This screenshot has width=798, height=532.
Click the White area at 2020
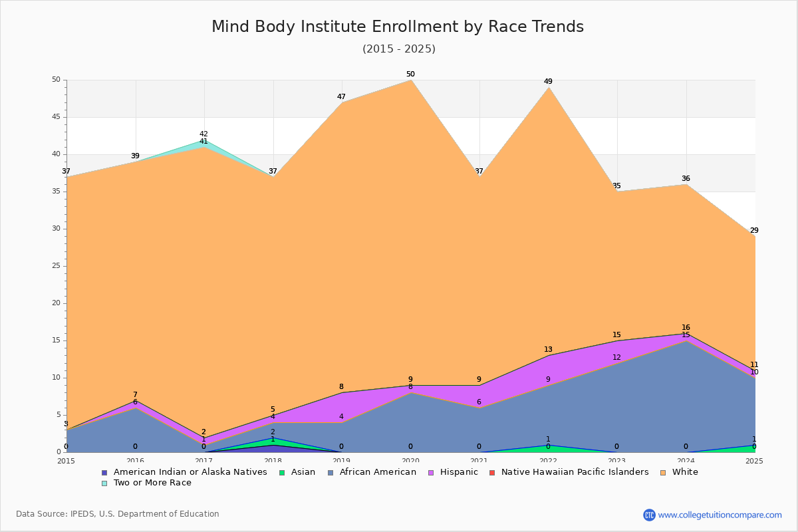410,233
